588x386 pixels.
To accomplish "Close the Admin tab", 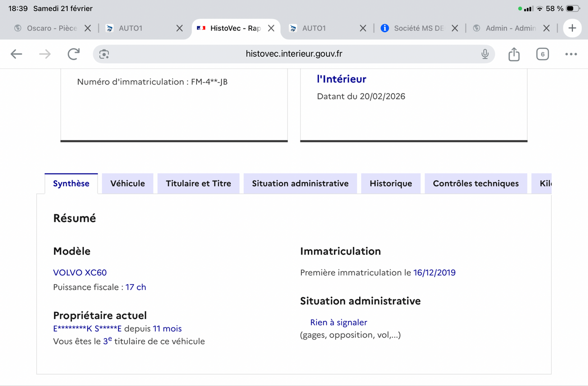I will pos(547,28).
